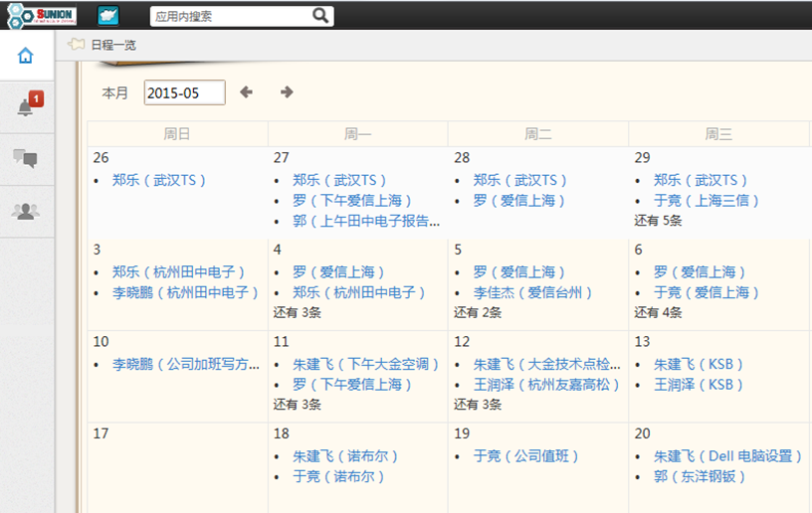Select day number 19 in calendar

(x=462, y=433)
